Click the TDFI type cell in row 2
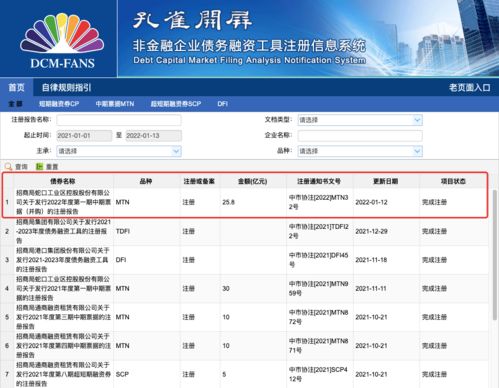This screenshot has width=499, height=388. tap(123, 231)
